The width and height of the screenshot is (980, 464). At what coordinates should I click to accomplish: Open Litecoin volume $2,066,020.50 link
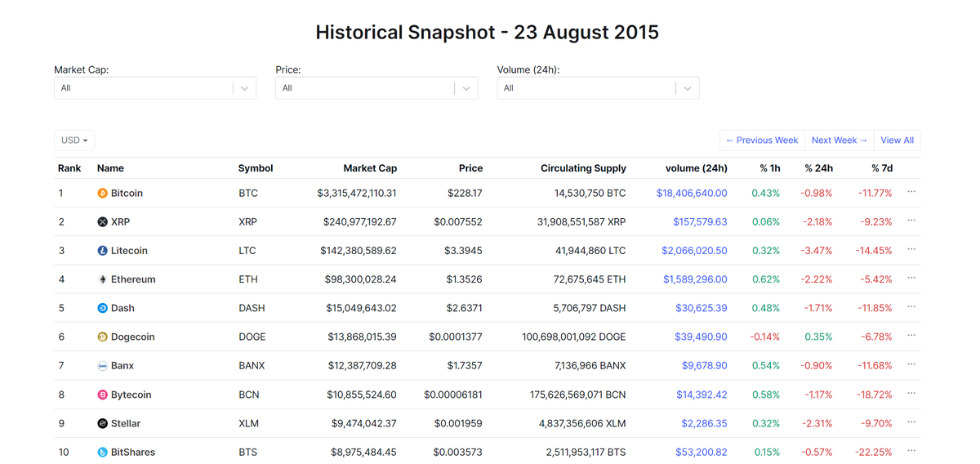click(694, 251)
